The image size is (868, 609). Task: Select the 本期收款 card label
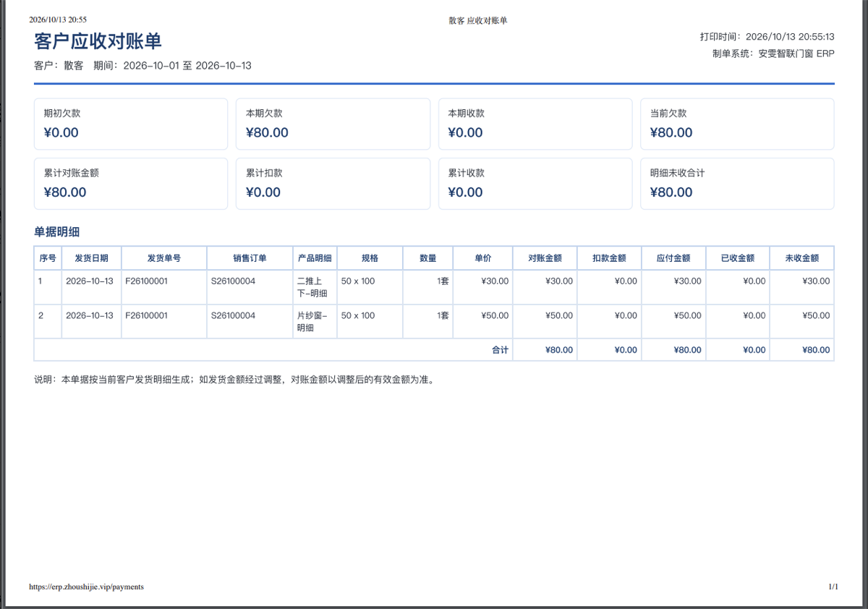pos(467,114)
